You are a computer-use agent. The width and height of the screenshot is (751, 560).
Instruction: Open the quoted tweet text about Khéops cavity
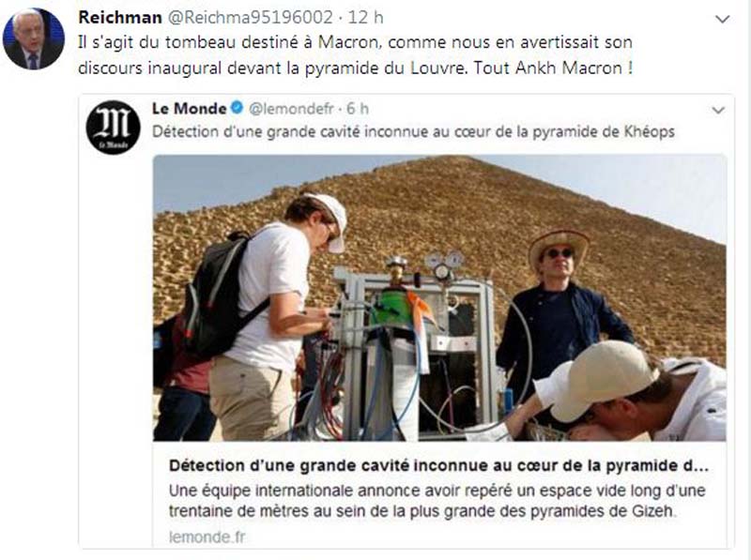(413, 131)
